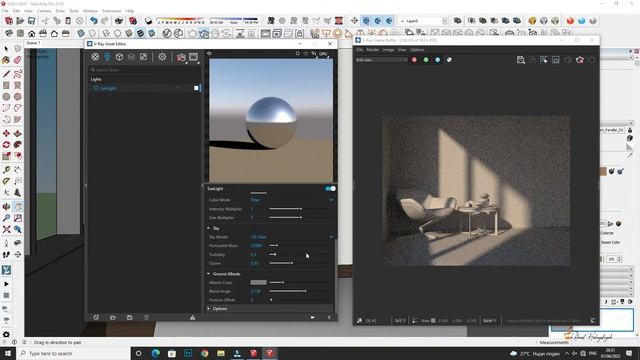Open the RGB color channel dropdown
640x360 pixels.
tap(381, 60)
